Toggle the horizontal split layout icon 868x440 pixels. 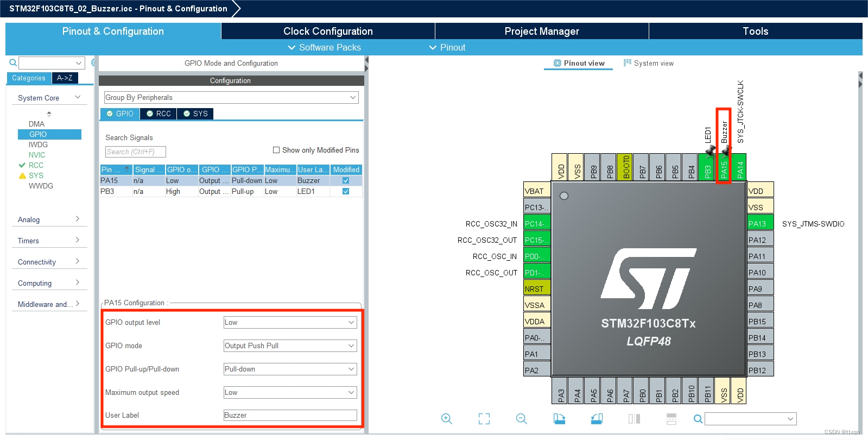[x=671, y=419]
